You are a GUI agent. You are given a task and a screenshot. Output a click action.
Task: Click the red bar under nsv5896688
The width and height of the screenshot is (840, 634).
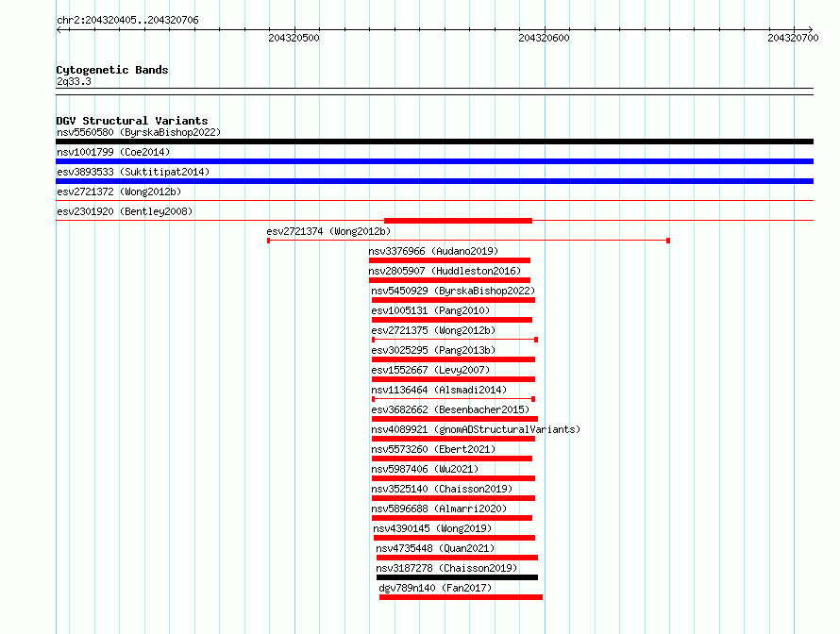point(452,518)
